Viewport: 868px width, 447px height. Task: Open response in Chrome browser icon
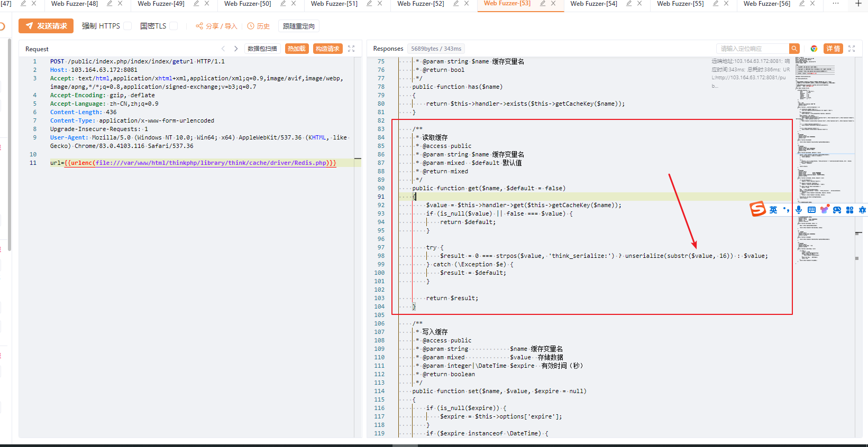(x=814, y=49)
